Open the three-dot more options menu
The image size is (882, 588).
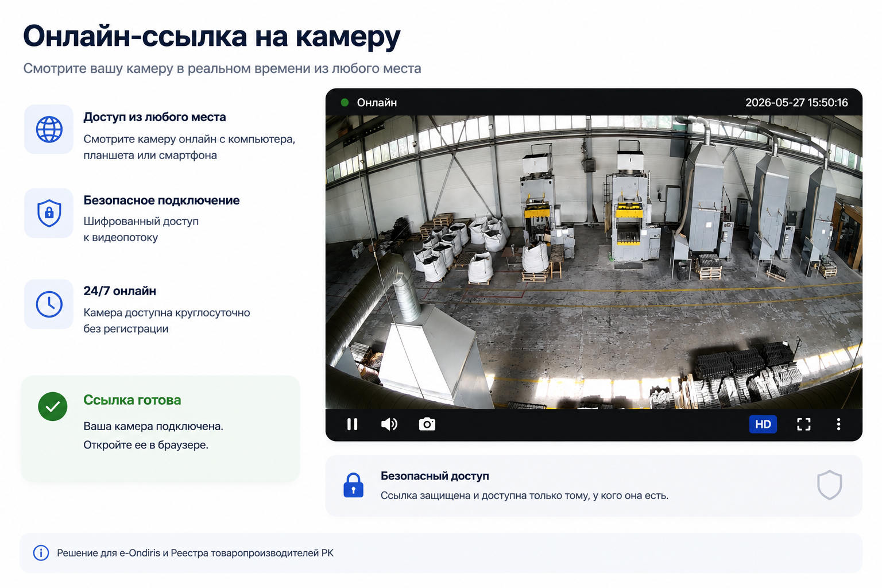click(838, 424)
